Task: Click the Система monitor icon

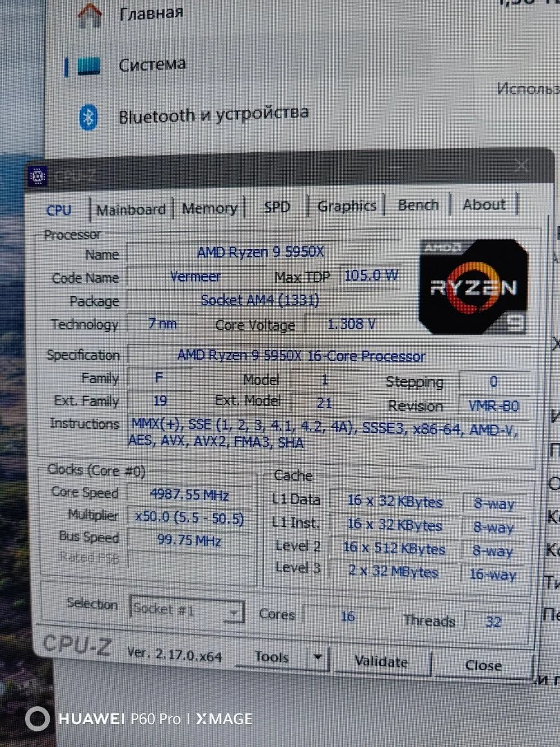Action: 88,66
